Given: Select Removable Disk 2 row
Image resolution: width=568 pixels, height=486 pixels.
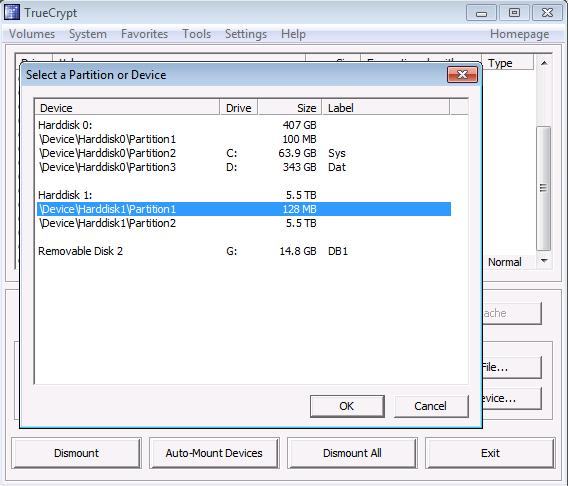Looking at the screenshot, I should pyautogui.click(x=244, y=251).
